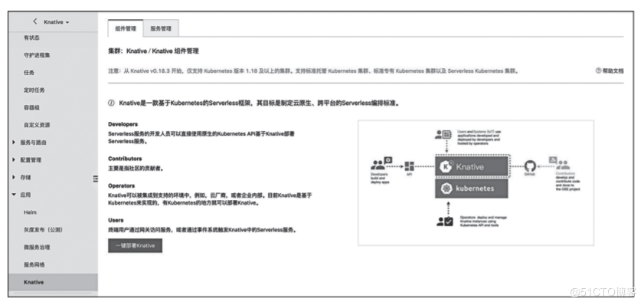Click the Contributors icon in the diagram
Viewport: 644px width, 305px height.
[x=560, y=163]
